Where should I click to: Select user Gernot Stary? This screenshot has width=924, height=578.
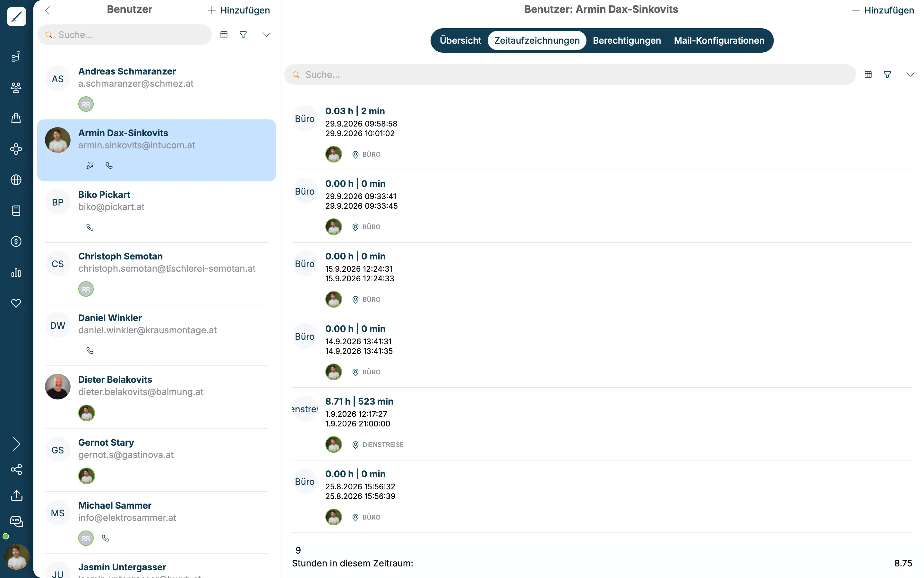pyautogui.click(x=157, y=460)
